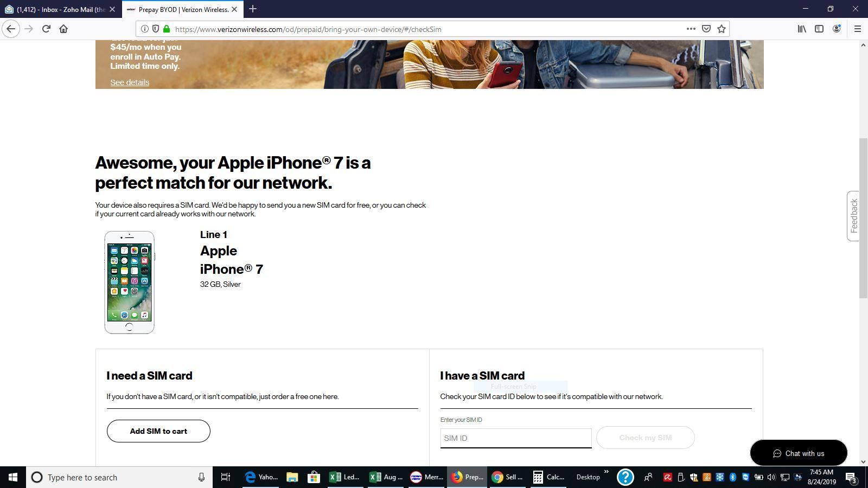Switch to Excel Ledger workbook on taskbar
The height and width of the screenshot is (488, 868).
point(345,477)
